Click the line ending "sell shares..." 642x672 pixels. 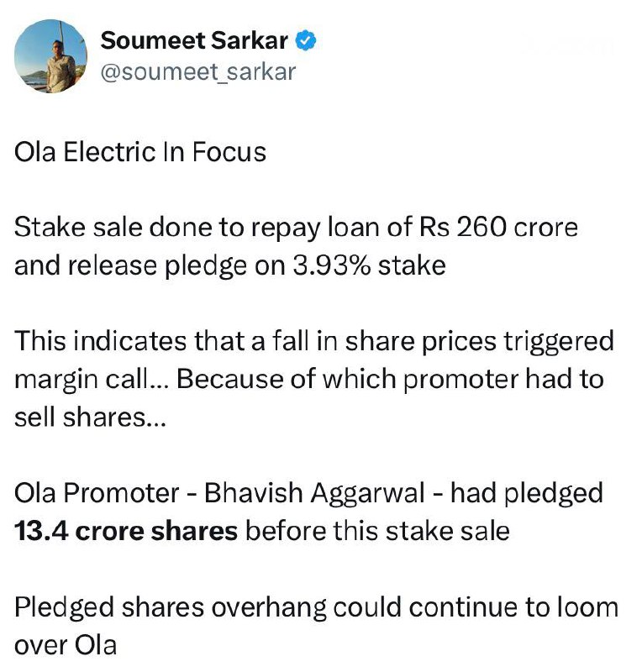(91, 417)
